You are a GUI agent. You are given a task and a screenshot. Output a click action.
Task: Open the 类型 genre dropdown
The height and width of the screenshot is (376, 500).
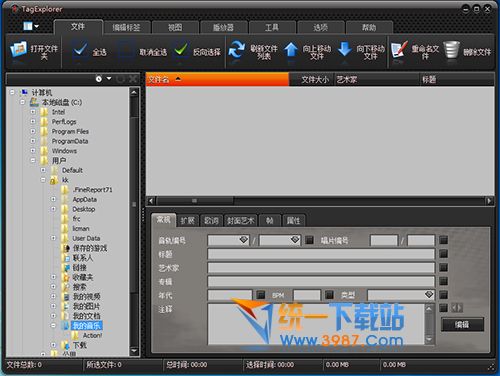[429, 295]
